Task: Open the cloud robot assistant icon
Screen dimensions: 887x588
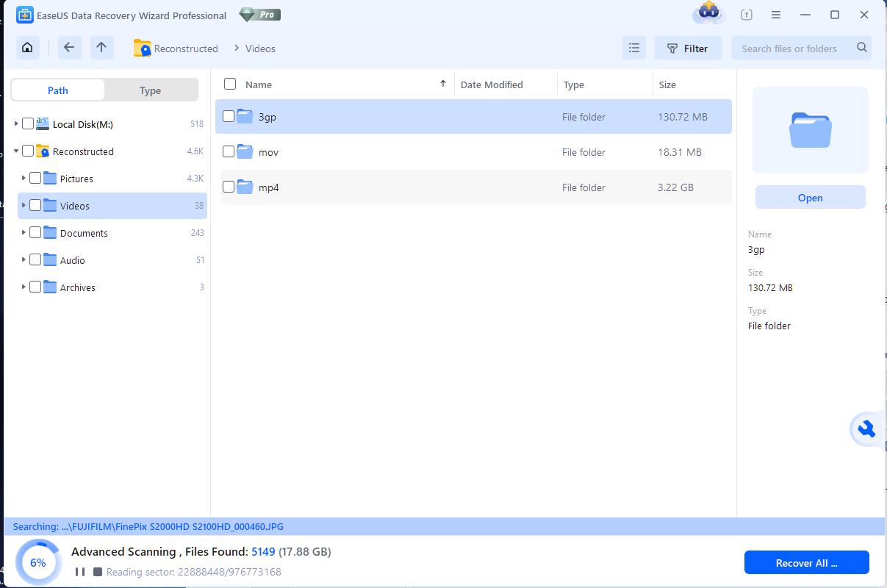Action: tap(708, 14)
